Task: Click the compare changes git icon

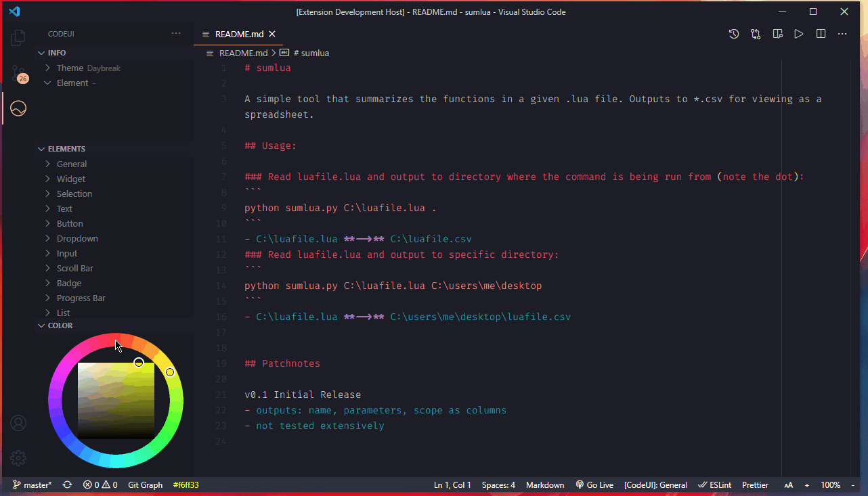Action: [x=756, y=34]
